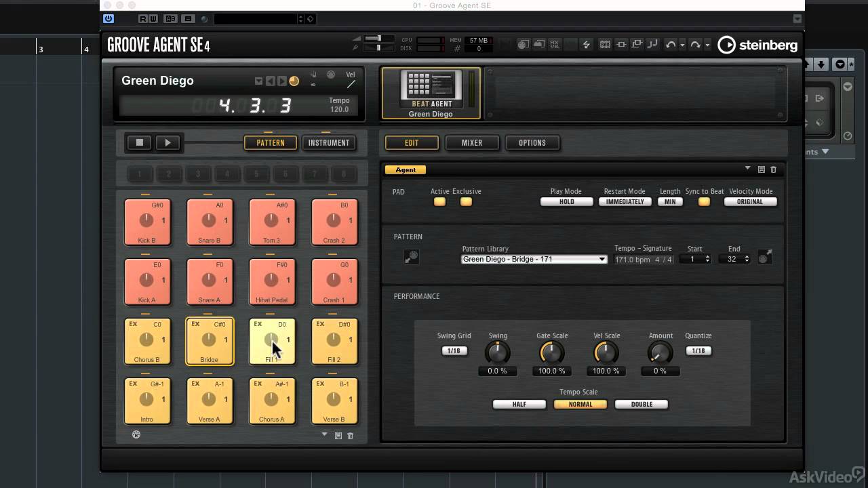Set Tempo Scale to HALF

coord(519,405)
